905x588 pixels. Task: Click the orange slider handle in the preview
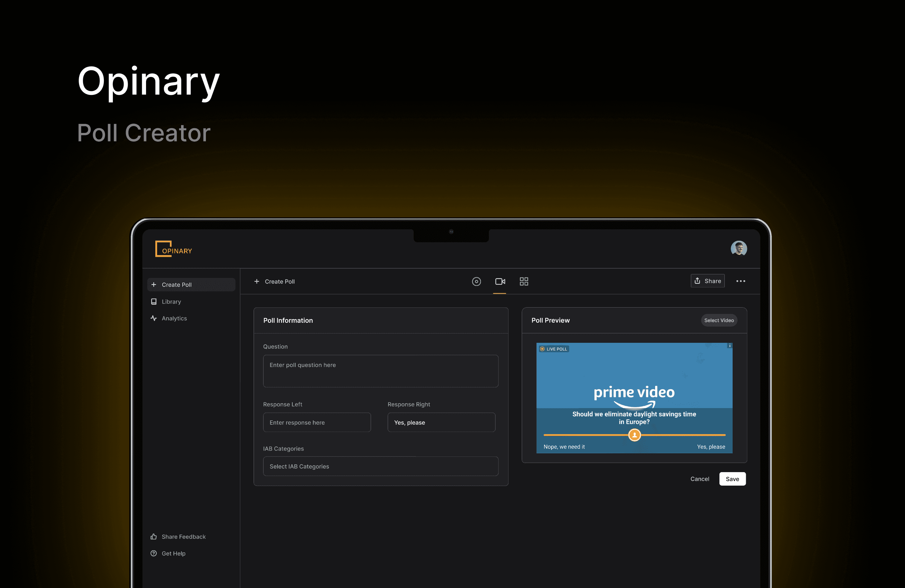click(634, 435)
